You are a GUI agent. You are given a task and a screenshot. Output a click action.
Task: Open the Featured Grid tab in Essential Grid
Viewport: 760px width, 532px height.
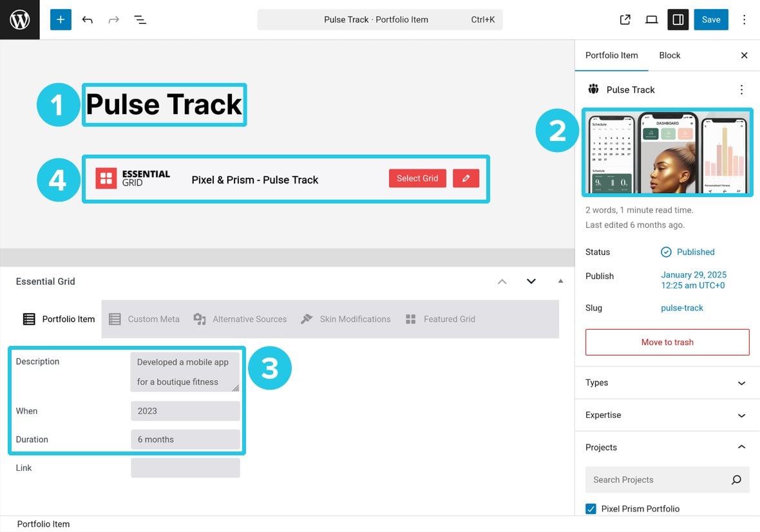449,319
